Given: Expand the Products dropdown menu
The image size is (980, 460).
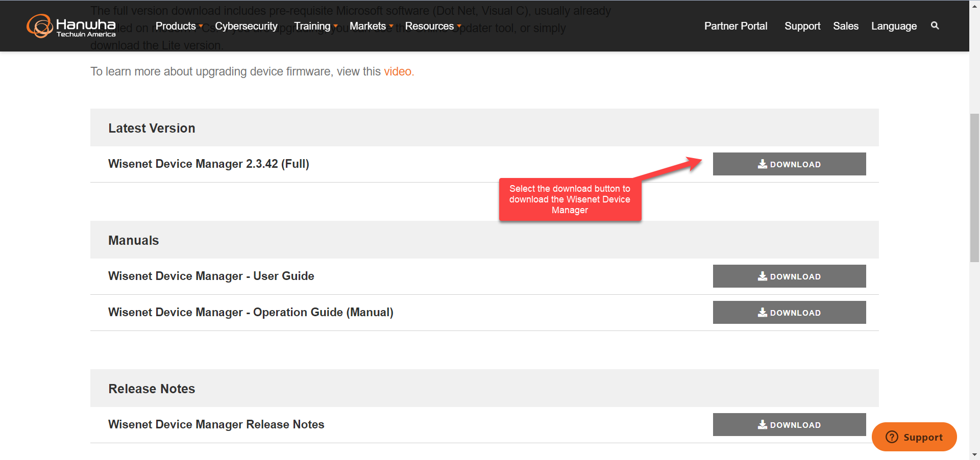Looking at the screenshot, I should coord(179,26).
